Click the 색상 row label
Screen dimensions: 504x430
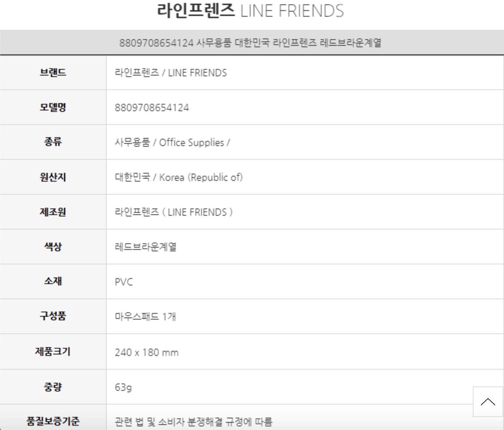pyautogui.click(x=53, y=247)
